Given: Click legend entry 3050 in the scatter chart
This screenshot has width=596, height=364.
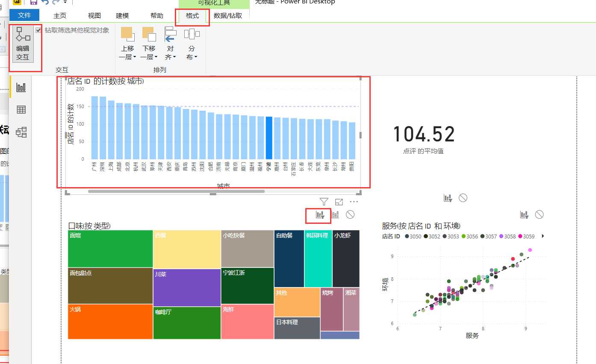Looking at the screenshot, I should tap(412, 236).
